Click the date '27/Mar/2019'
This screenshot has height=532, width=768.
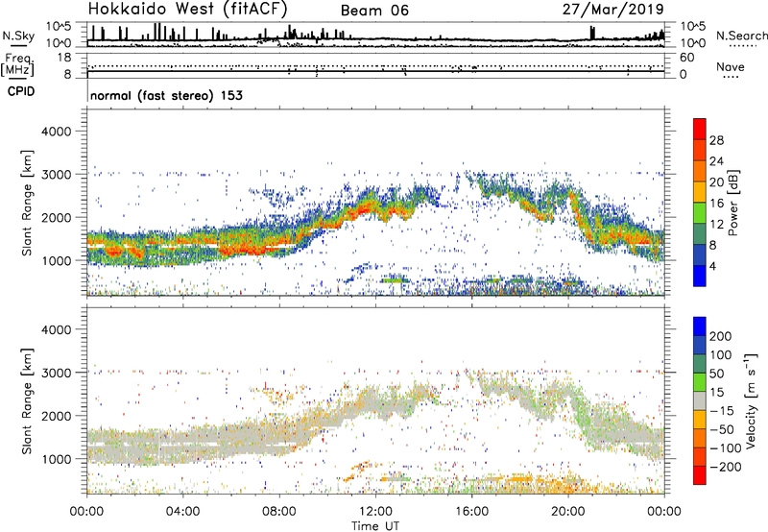click(613, 9)
